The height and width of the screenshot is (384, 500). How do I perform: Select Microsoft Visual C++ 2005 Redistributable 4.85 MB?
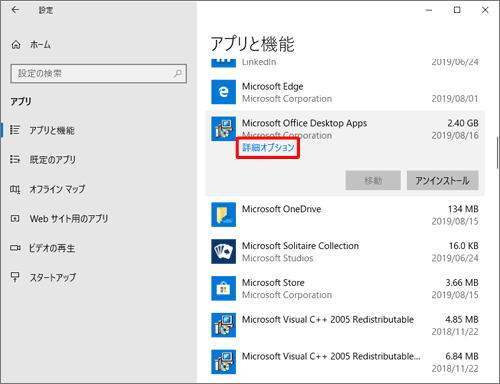click(x=345, y=325)
